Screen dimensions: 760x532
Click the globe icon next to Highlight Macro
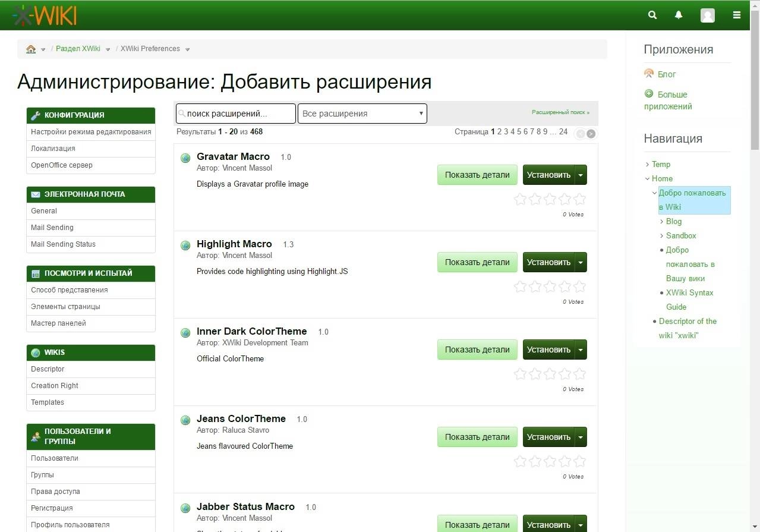(x=185, y=245)
